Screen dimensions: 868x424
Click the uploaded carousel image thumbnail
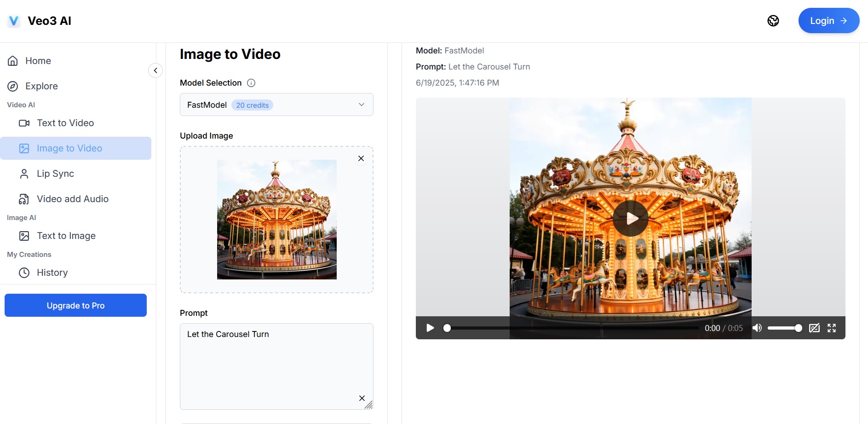pyautogui.click(x=277, y=220)
